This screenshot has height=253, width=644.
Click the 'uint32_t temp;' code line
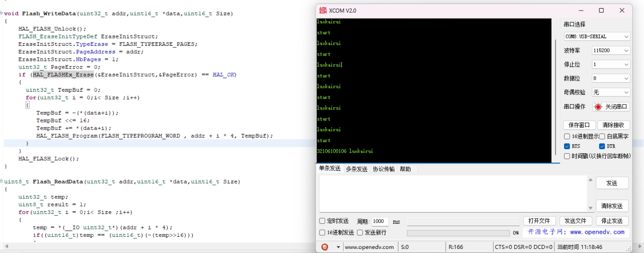coord(43,197)
